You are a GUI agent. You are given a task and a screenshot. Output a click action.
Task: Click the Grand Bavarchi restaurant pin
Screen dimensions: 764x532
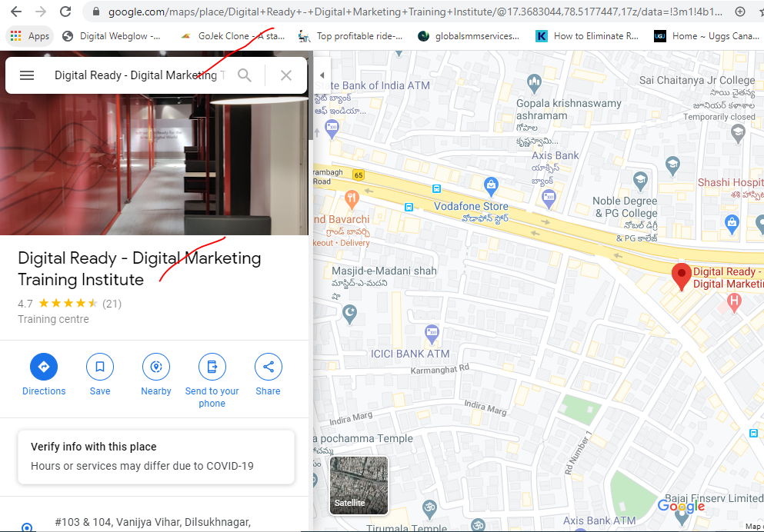click(352, 200)
